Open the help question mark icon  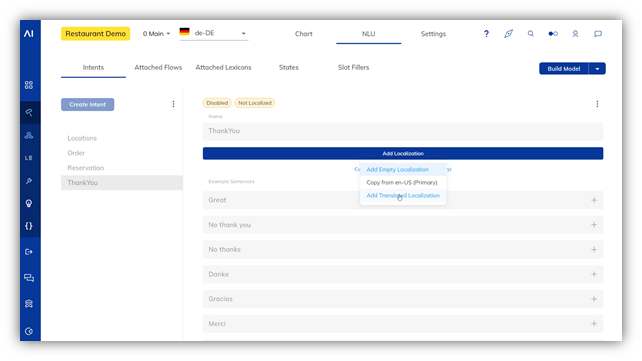pos(486,34)
